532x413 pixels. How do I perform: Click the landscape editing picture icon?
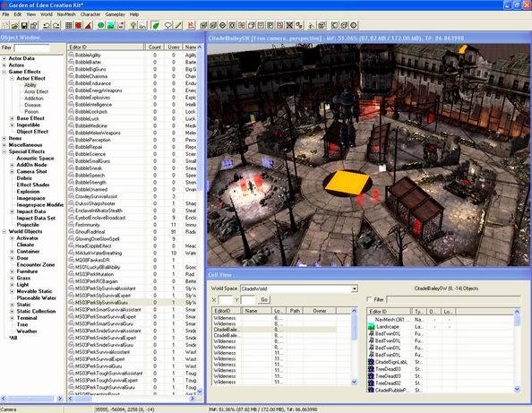(110, 25)
